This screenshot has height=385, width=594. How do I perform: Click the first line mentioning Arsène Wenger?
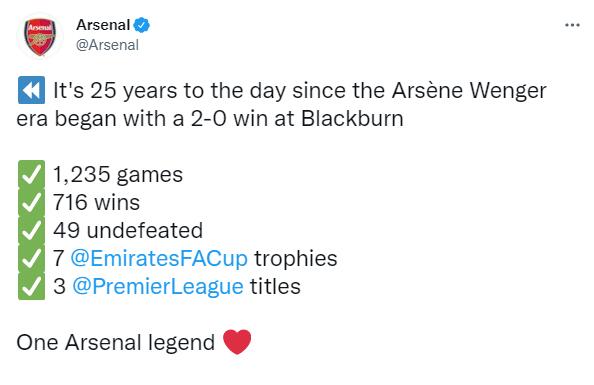[x=300, y=91]
